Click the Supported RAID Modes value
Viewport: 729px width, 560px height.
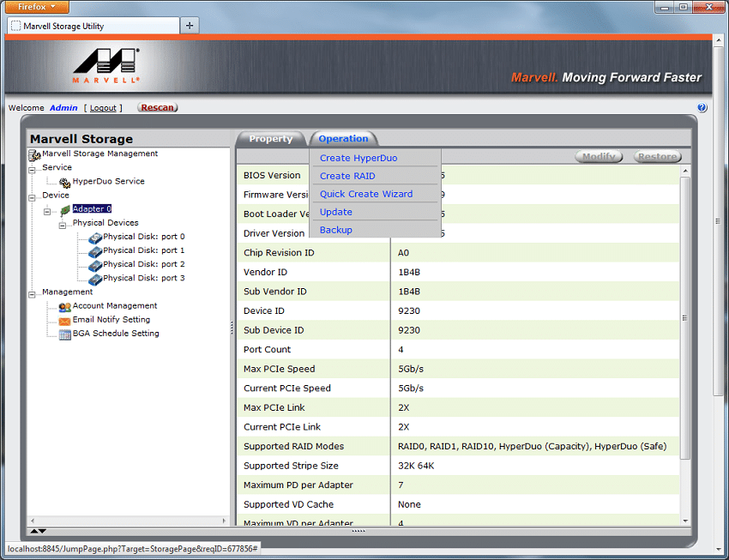click(x=532, y=447)
